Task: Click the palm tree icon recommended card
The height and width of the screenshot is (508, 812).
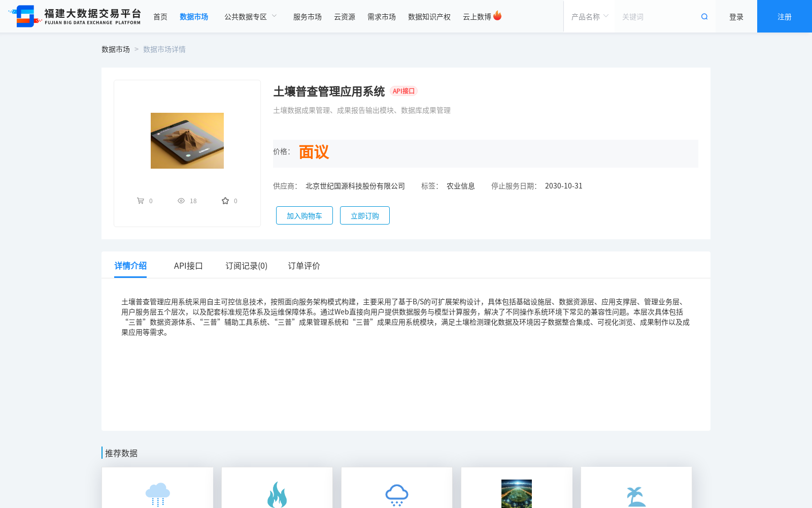Action: click(636, 494)
